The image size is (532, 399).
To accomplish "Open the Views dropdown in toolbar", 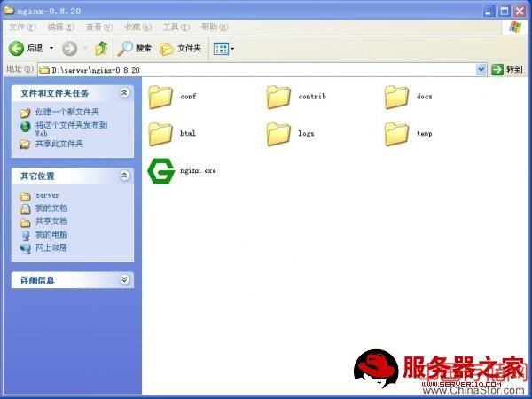I will pyautogui.click(x=223, y=48).
